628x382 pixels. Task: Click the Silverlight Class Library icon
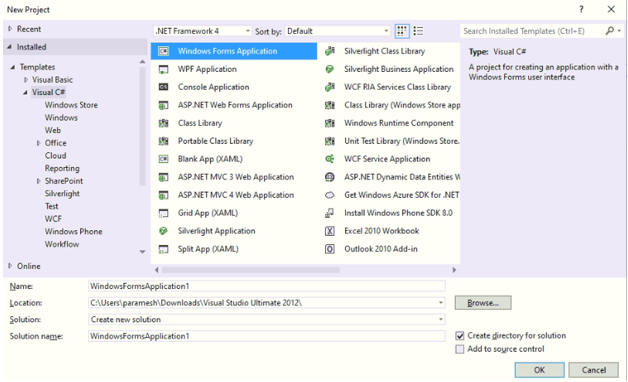tap(330, 51)
